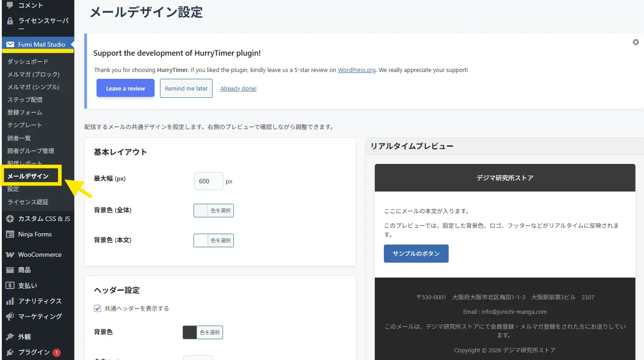The width and height of the screenshot is (644, 360).
Task: Click the WooCommerce logo icon
Action: pos(10,254)
